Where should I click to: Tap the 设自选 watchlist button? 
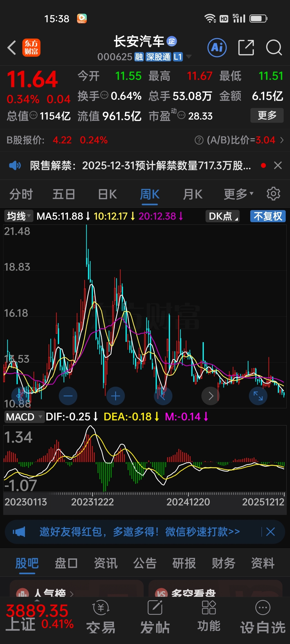[x=263, y=617]
